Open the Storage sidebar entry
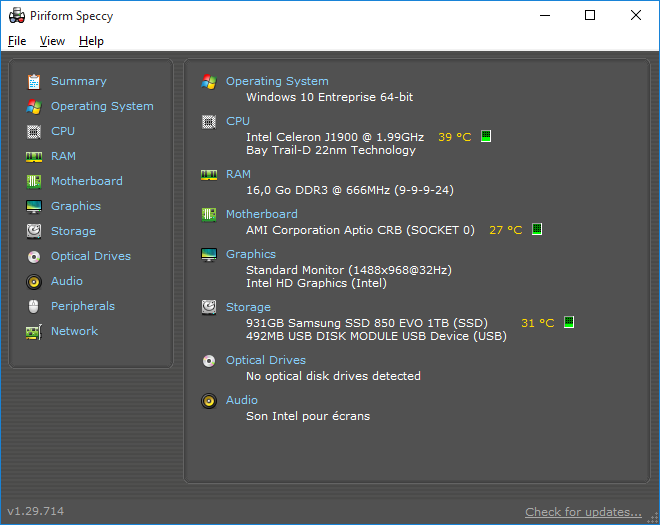Image resolution: width=660 pixels, height=525 pixels. (x=73, y=231)
